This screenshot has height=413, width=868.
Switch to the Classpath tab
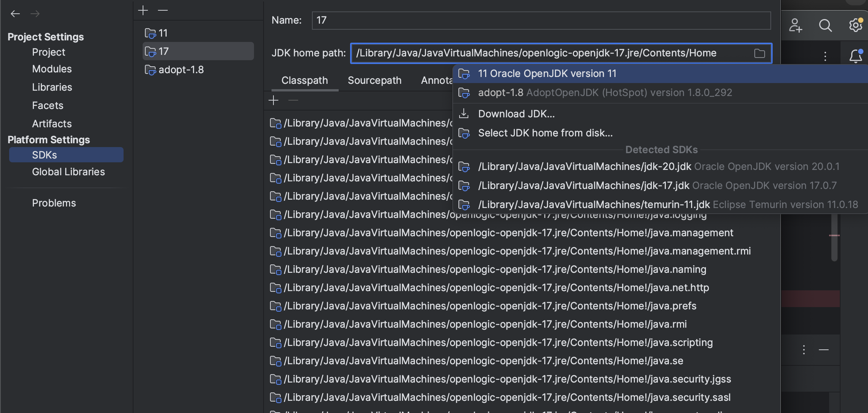pyautogui.click(x=304, y=80)
